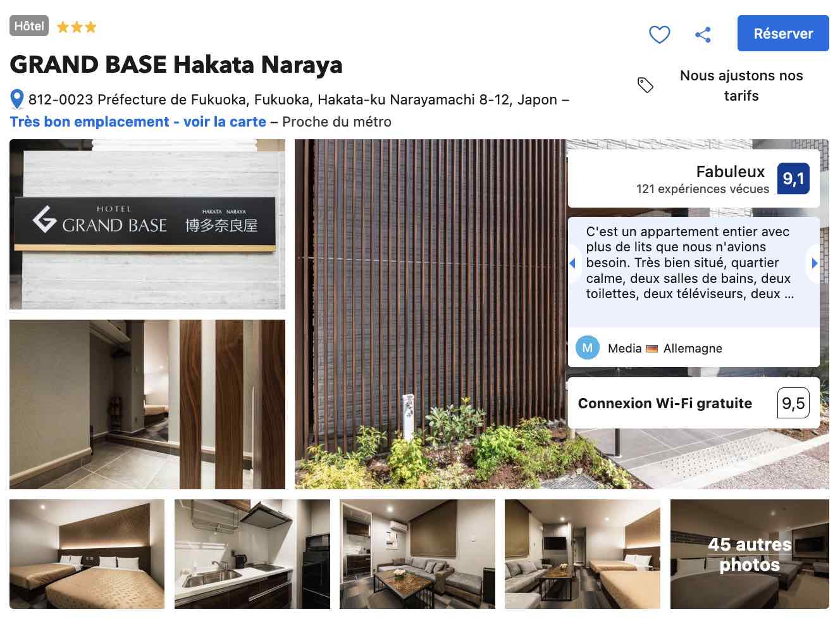
Task: Click the Réserver button
Action: [783, 34]
